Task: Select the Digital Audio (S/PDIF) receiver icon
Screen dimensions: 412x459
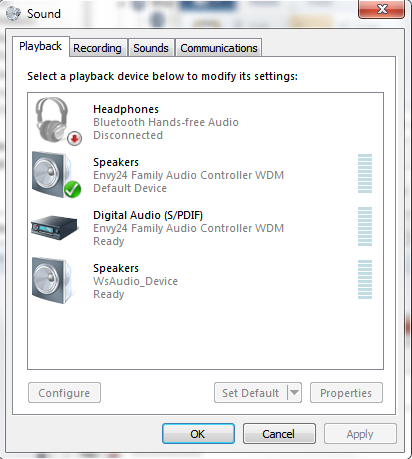Action: [x=54, y=227]
